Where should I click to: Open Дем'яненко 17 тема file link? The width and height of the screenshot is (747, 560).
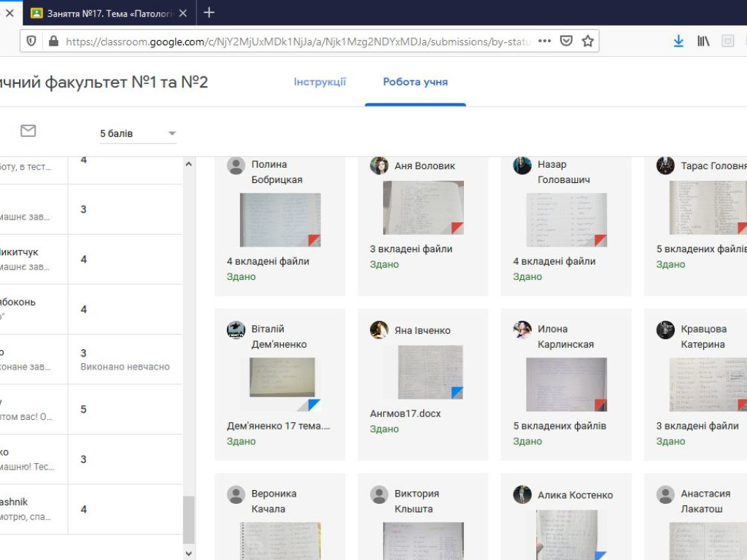coord(278,426)
